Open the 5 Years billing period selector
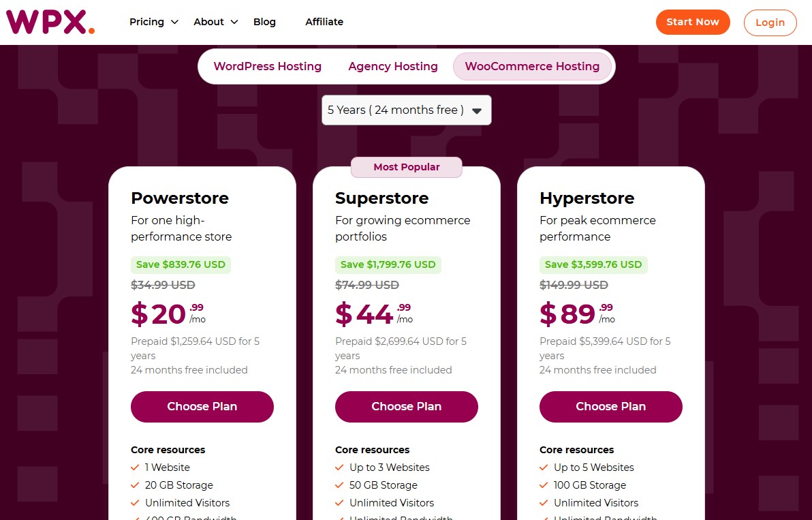812x520 pixels. click(406, 110)
